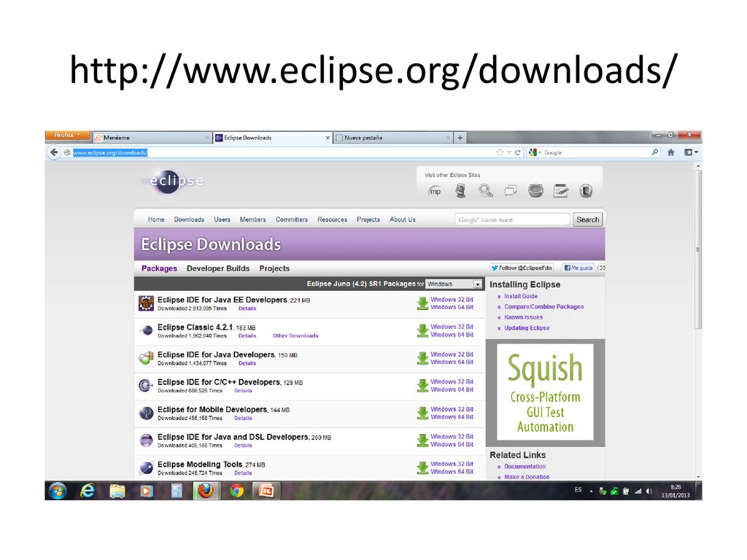
Task: Open Resources in the Eclipse navigation bar
Action: click(333, 219)
